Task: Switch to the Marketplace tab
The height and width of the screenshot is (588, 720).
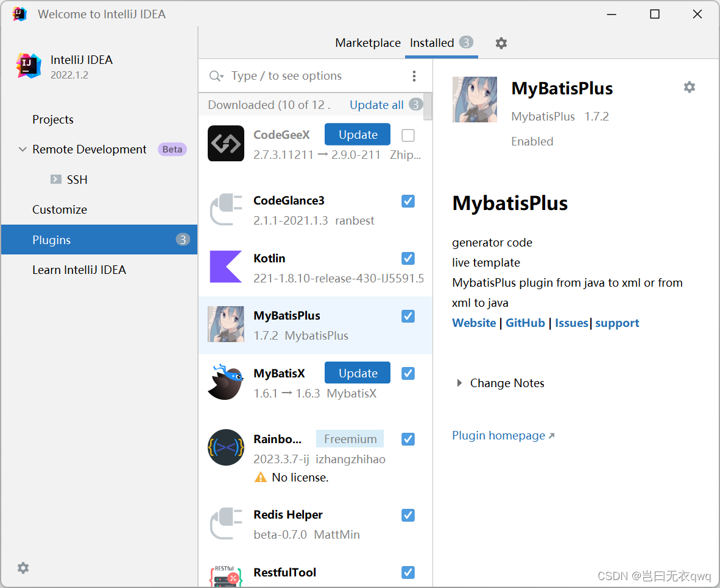Action: [x=368, y=43]
